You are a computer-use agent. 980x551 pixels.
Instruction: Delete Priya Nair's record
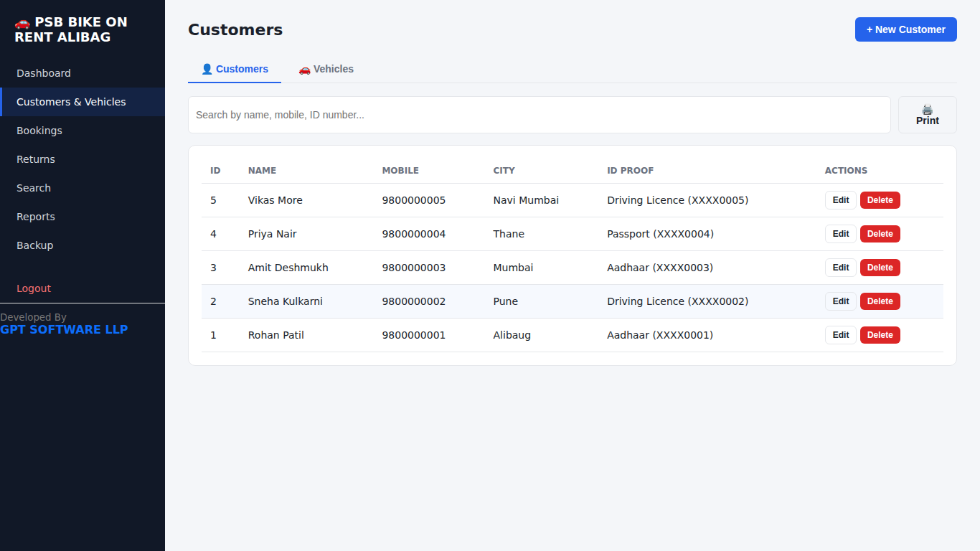[880, 234]
